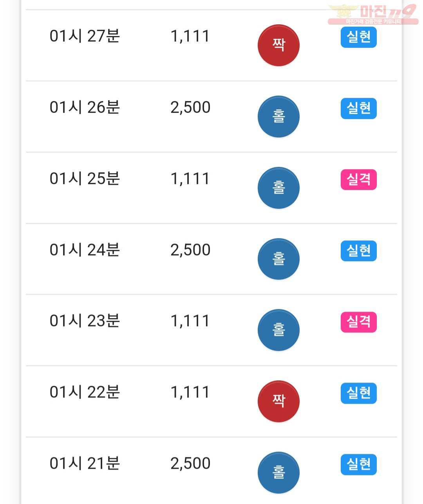Click the blue 홀 circle in 01시 26분 row
This screenshot has height=504, width=423.
[x=278, y=117]
